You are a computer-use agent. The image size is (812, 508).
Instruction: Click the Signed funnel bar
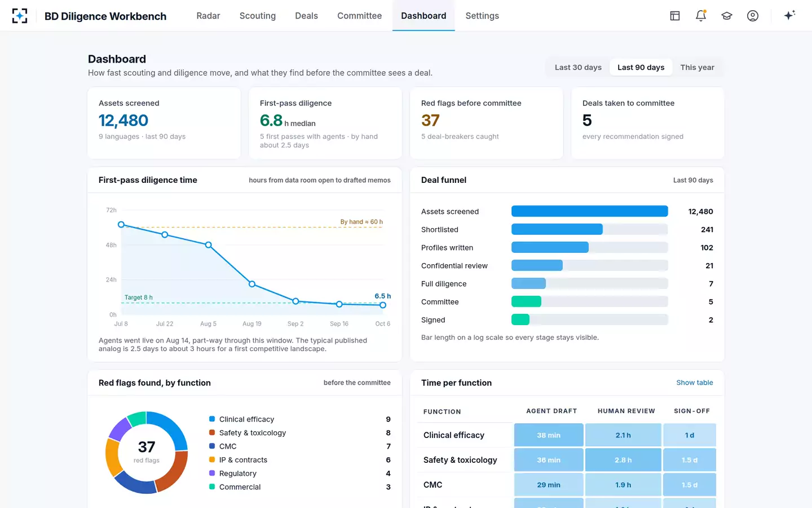click(x=520, y=319)
